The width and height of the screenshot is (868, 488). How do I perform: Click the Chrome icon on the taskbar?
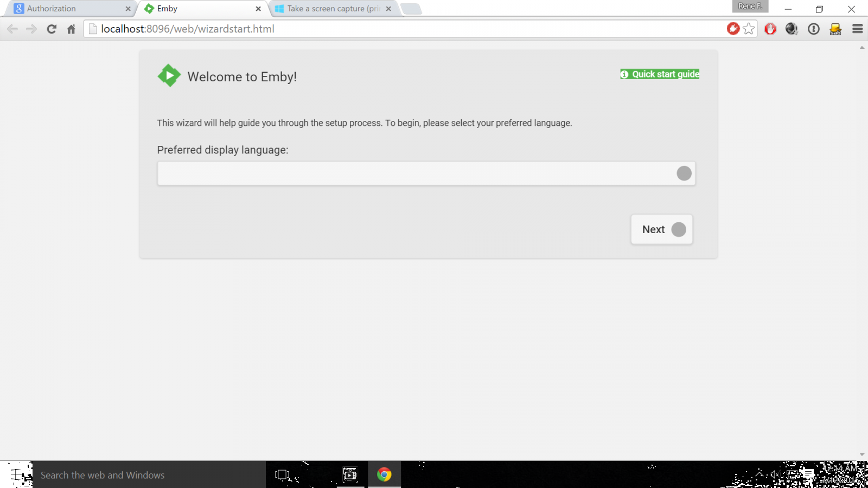384,475
